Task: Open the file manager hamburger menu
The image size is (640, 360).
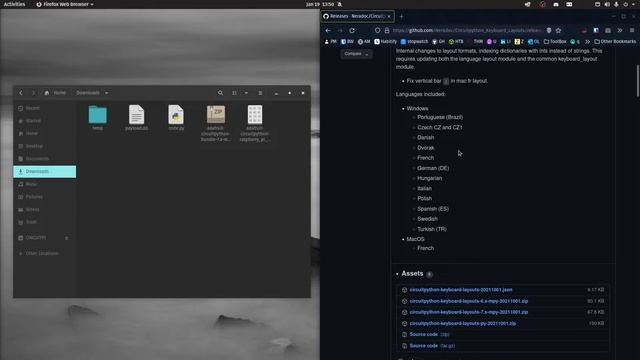Action: click(x=260, y=93)
